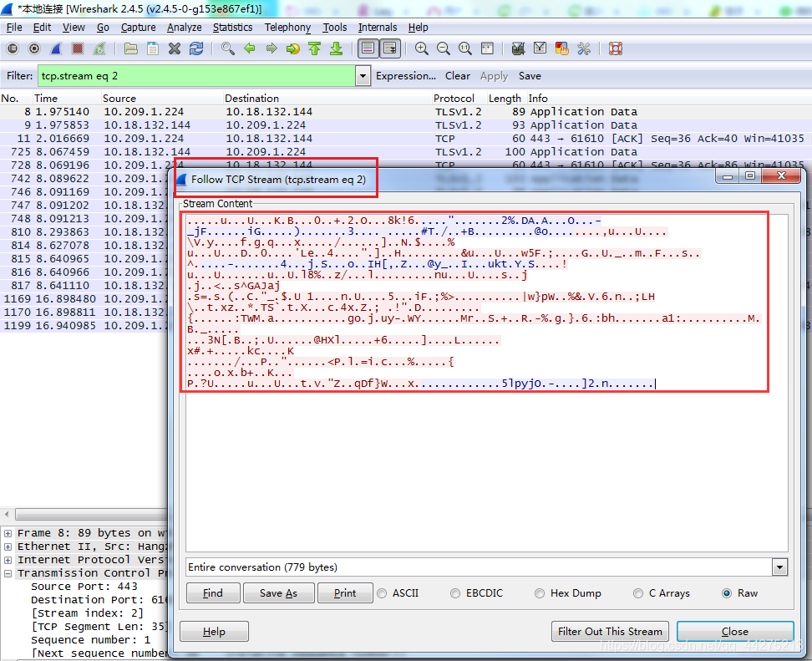812x661 pixels.
Task: Select the Hex Dump radio button
Action: (540, 593)
